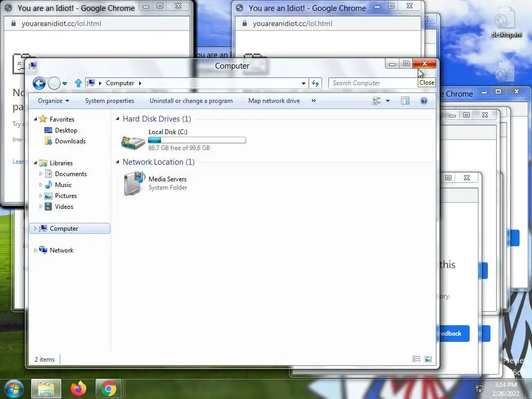The image size is (532, 399).
Task: Select the Local Disk (C:) drive icon
Action: click(133, 143)
